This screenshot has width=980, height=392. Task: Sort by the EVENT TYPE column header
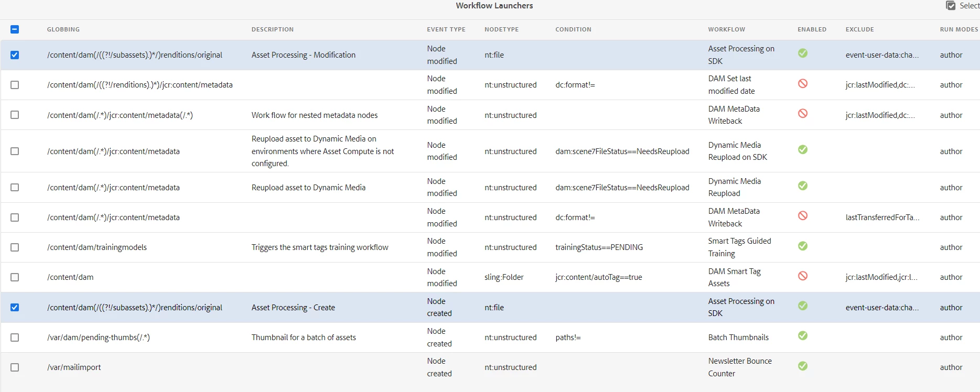pyautogui.click(x=446, y=29)
